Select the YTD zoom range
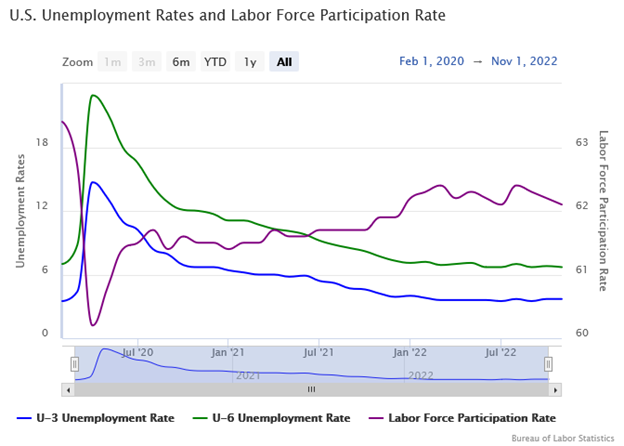 215,62
